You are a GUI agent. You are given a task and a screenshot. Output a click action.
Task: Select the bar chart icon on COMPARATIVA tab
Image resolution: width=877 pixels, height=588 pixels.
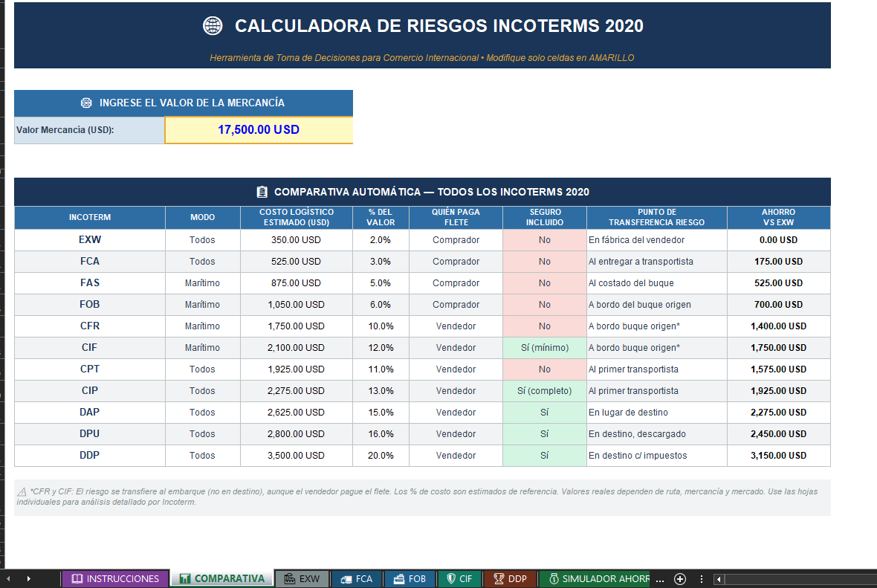click(187, 578)
